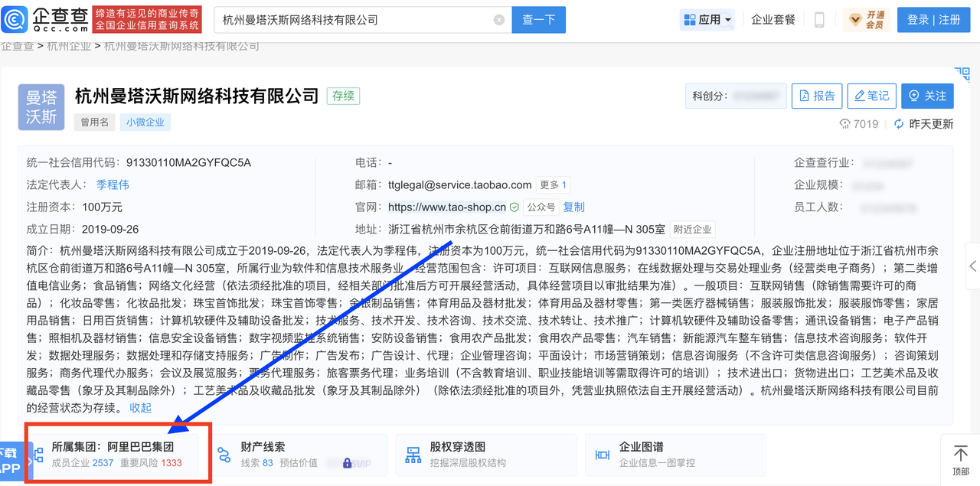Click the company title 杭州曼塔沃斯网络科技有限公司
Image resolution: width=980 pixels, height=486 pixels.
pyautogui.click(x=197, y=96)
